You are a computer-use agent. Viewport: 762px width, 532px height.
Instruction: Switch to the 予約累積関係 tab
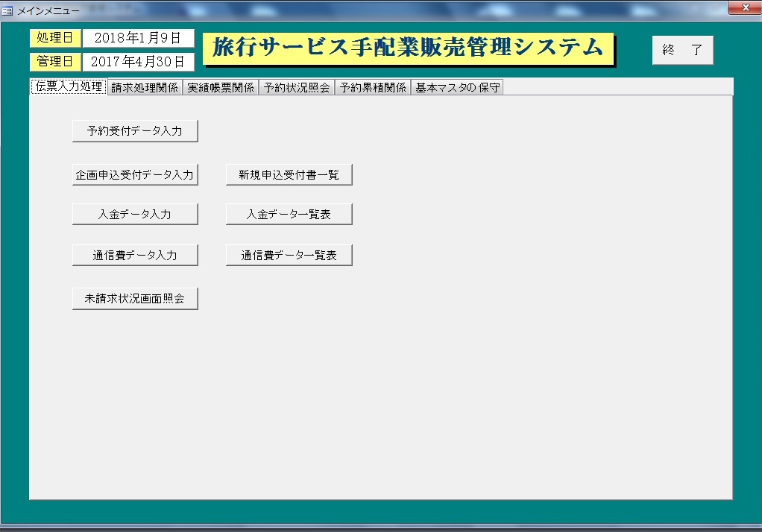[373, 87]
